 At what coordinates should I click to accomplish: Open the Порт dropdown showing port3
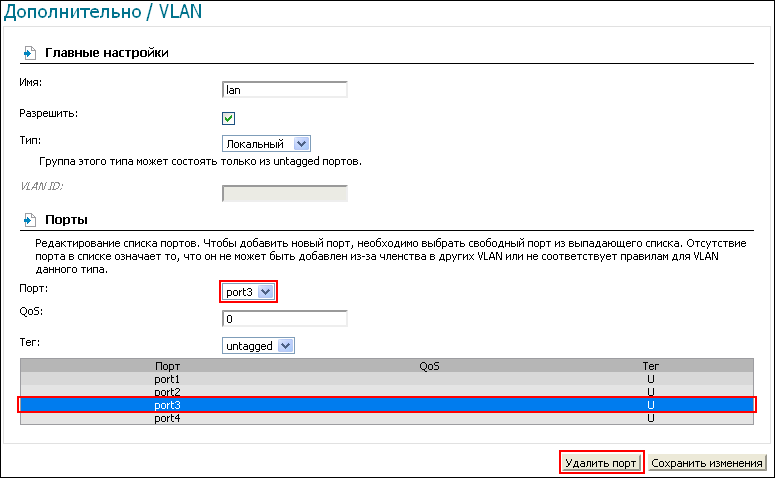[248, 292]
